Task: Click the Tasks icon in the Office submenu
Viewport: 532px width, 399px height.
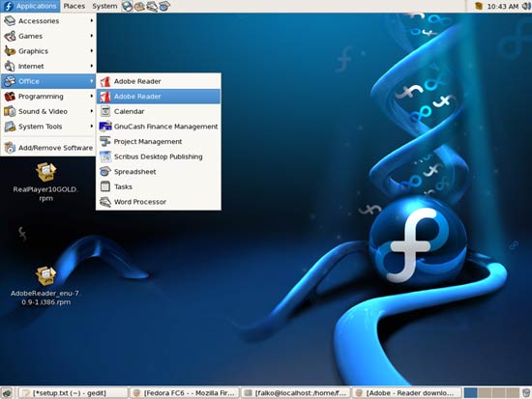Action: point(105,186)
